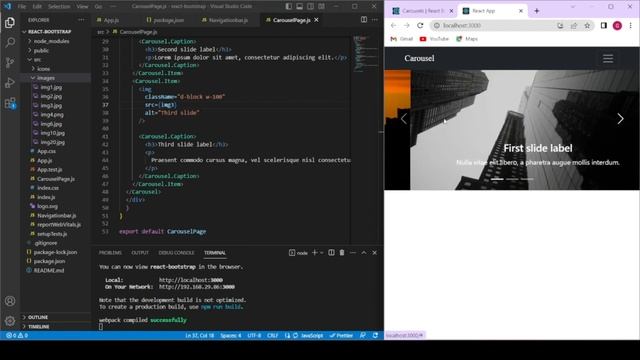This screenshot has height=360, width=640.
Task: Go to next carousel slide arrow
Action: 620,119
